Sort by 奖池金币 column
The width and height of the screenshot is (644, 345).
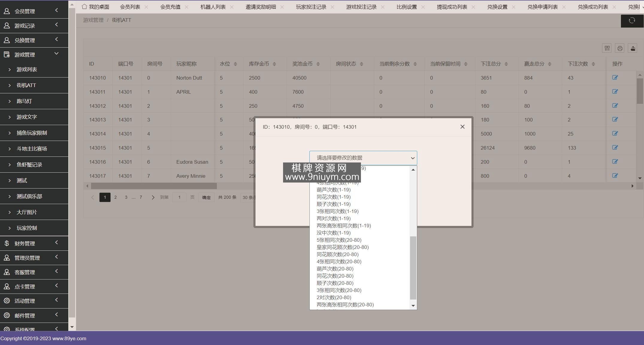(318, 64)
